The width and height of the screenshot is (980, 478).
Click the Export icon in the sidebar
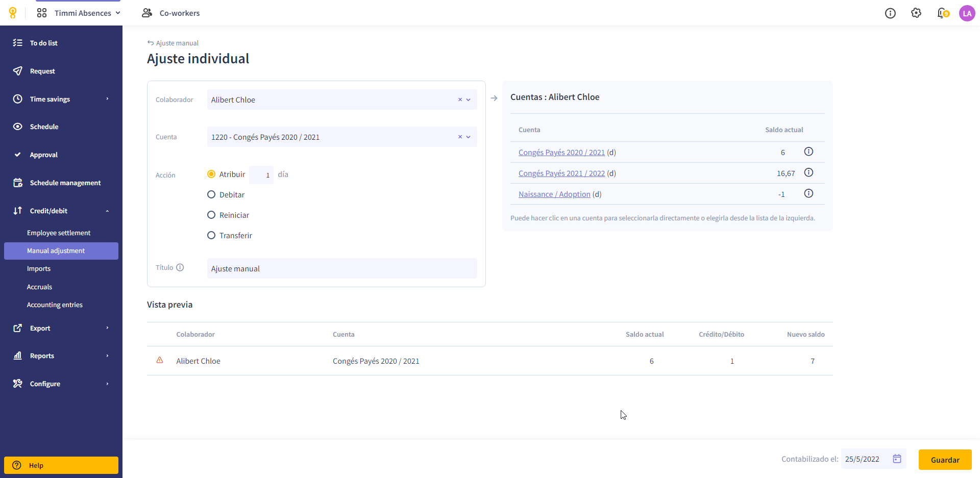[x=17, y=328]
